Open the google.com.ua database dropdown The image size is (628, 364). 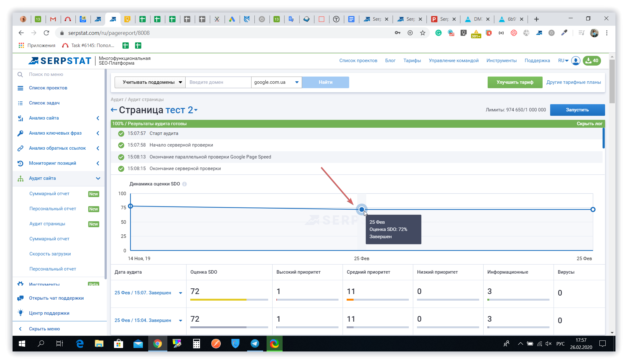pos(276,82)
